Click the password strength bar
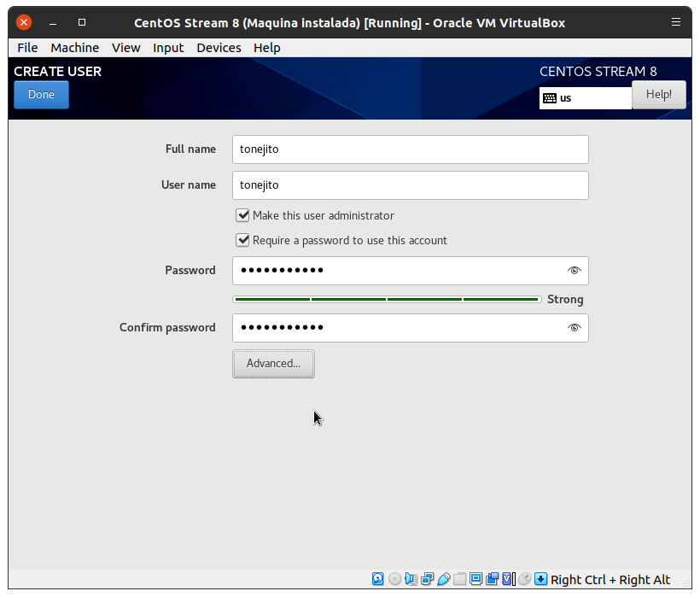This screenshot has height=597, width=700. click(x=387, y=300)
